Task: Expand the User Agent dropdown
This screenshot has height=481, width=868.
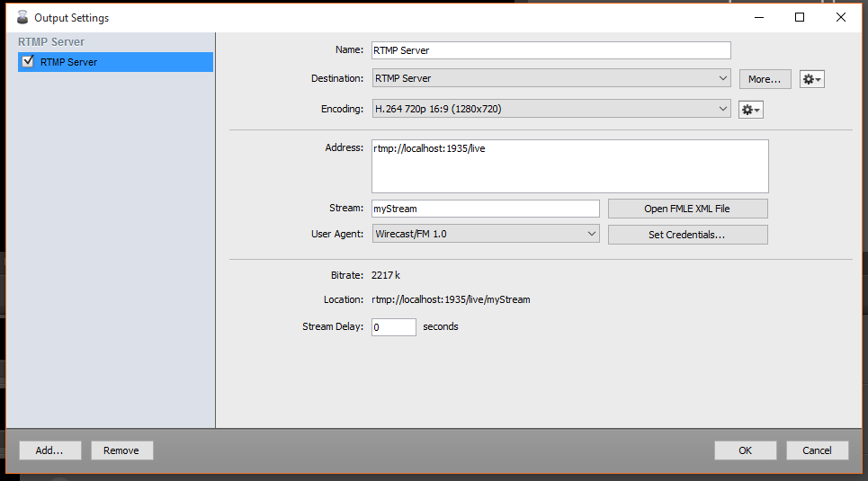Action: 486,234
